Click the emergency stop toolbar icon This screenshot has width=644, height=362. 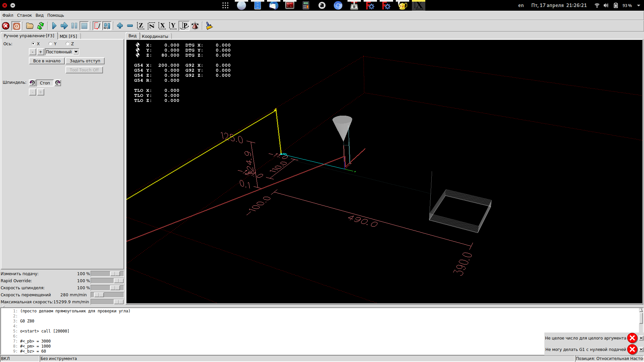pyautogui.click(x=6, y=26)
